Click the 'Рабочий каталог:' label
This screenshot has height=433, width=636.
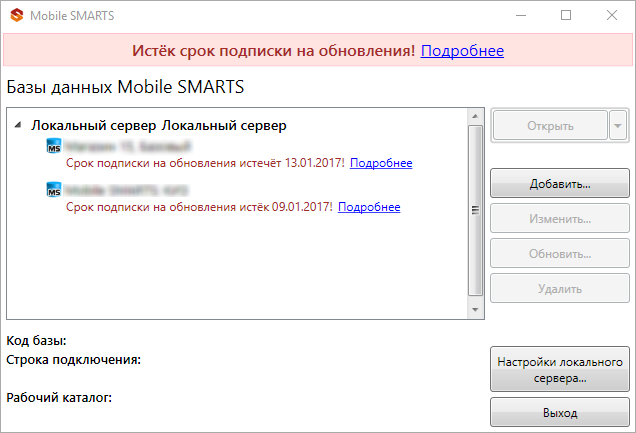coord(59,398)
